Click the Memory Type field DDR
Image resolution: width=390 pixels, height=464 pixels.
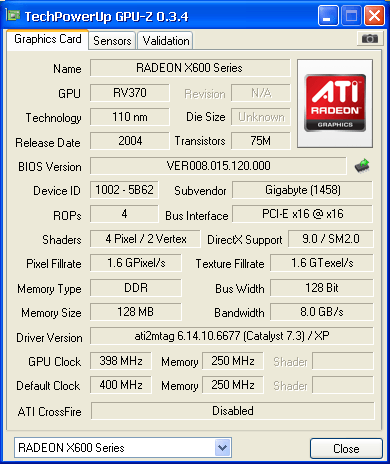pos(136,288)
